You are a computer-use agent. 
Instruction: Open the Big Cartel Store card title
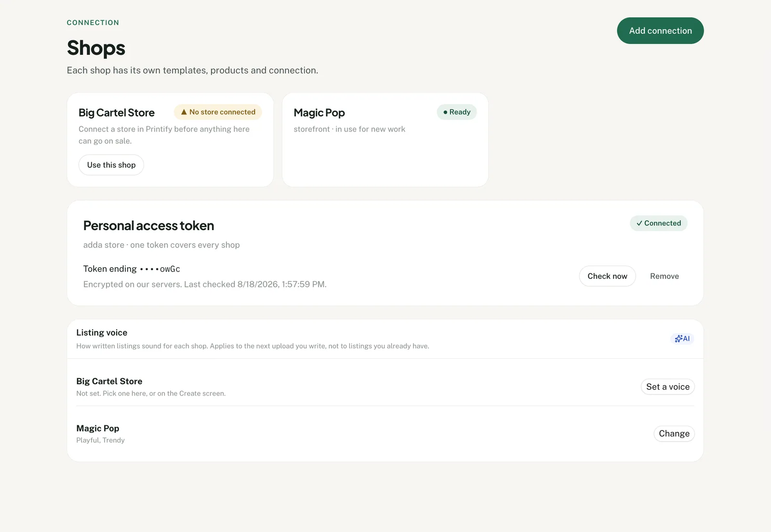pos(117,113)
